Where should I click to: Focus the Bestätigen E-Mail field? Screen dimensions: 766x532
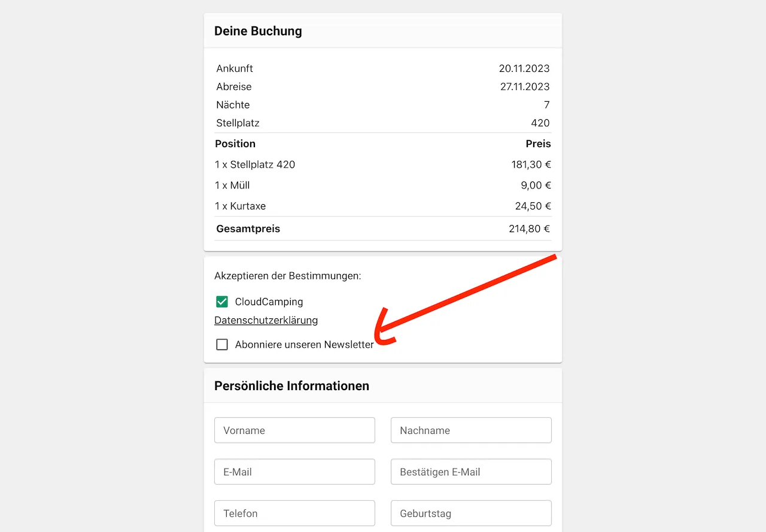pyautogui.click(x=471, y=472)
